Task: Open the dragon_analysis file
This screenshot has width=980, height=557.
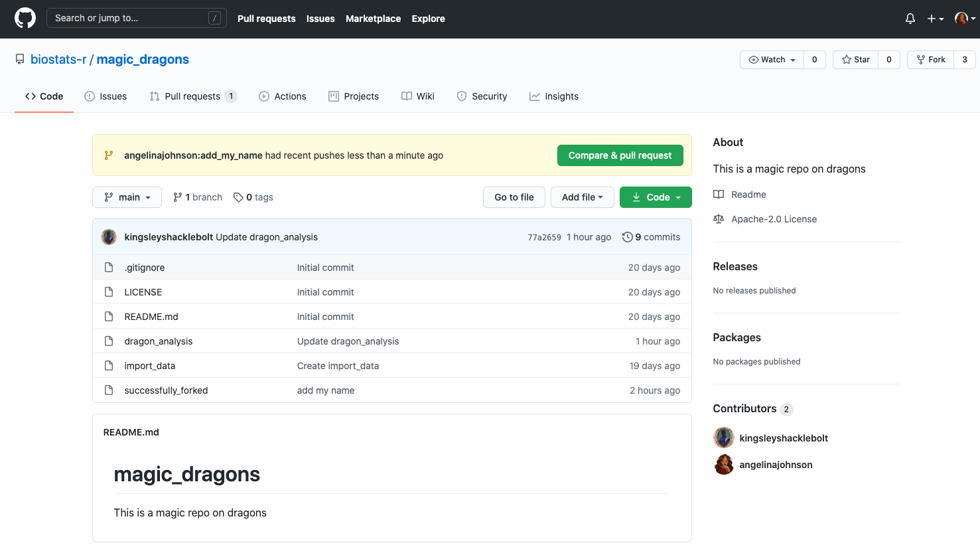Action: pyautogui.click(x=159, y=341)
